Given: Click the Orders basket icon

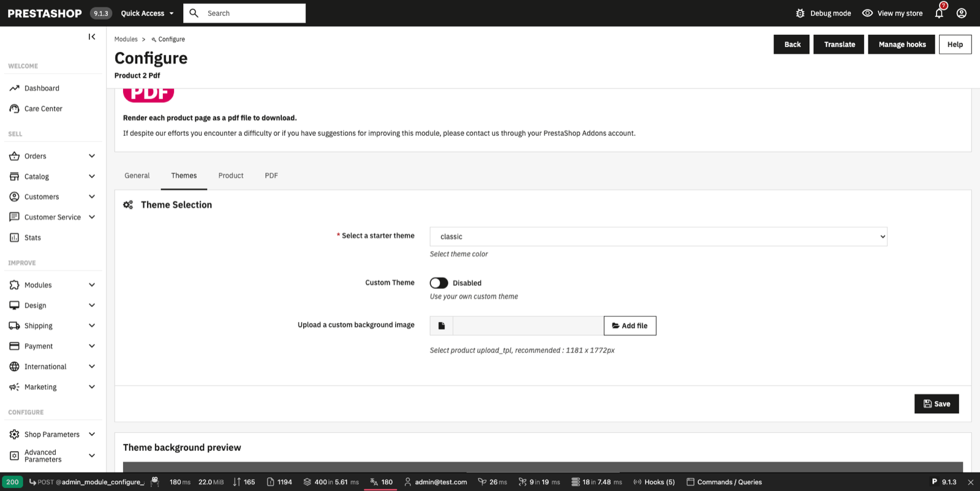Looking at the screenshot, I should click(x=14, y=156).
